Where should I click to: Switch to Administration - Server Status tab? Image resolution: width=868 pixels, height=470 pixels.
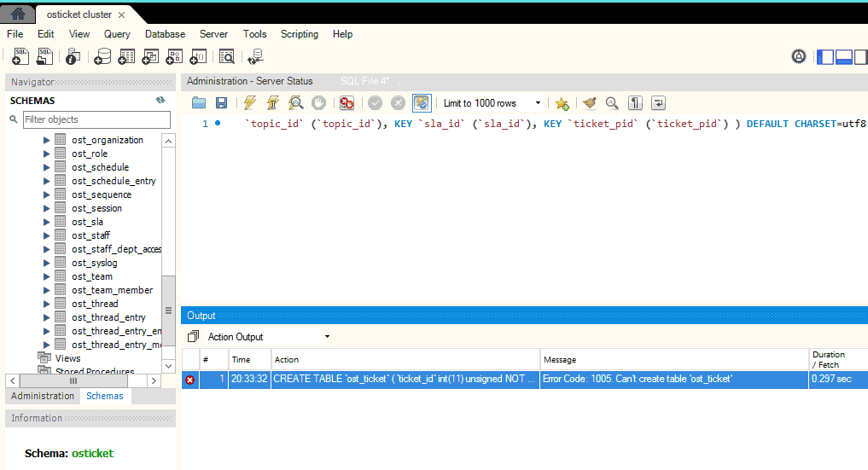click(249, 81)
